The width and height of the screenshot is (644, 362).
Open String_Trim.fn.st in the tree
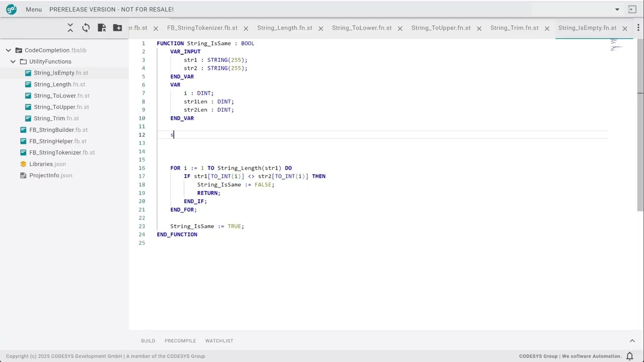56,119
